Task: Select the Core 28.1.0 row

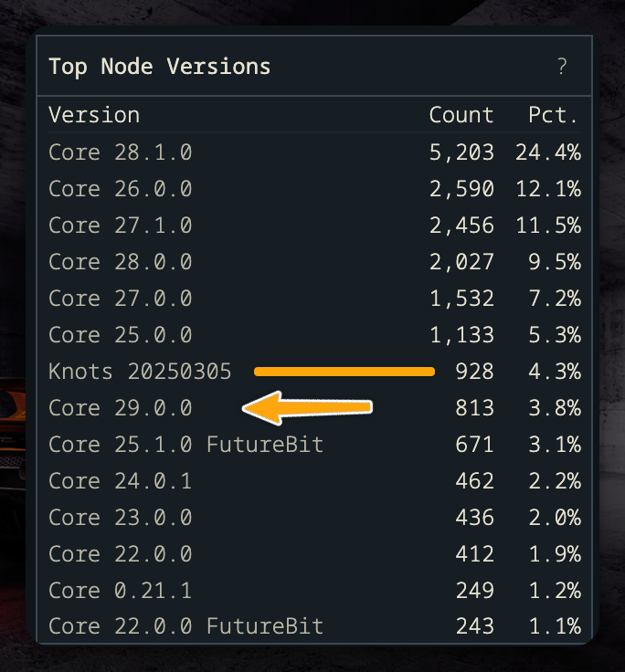Action: click(314, 152)
